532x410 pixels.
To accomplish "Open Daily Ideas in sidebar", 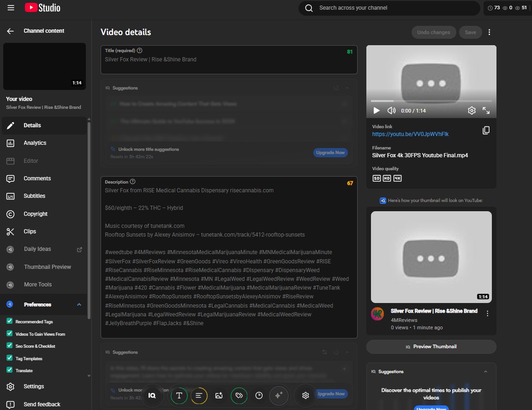I will pyautogui.click(x=44, y=249).
